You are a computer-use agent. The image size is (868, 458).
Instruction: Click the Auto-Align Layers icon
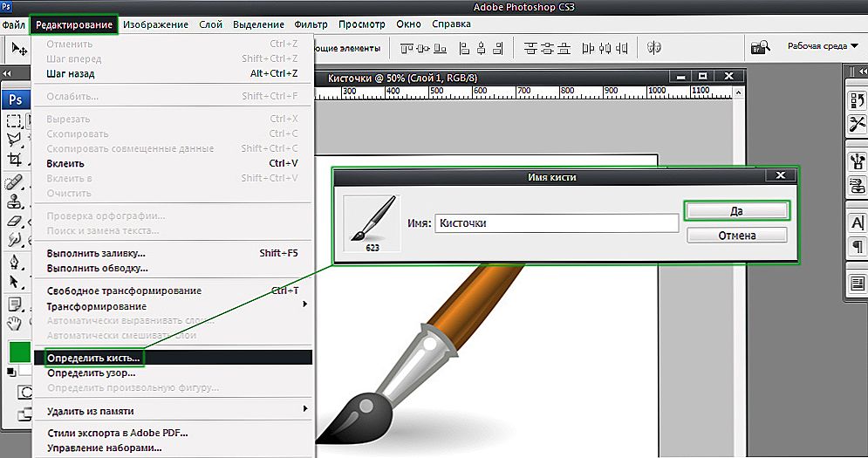pyautogui.click(x=653, y=48)
